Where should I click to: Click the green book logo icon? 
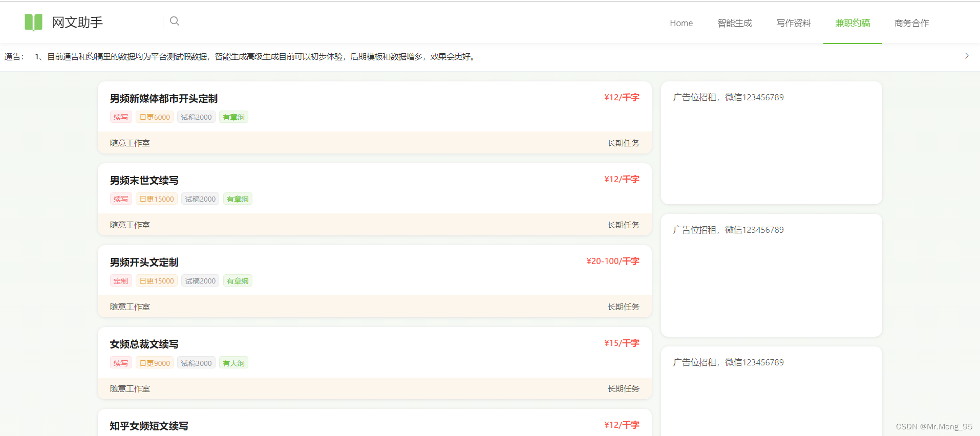point(33,22)
